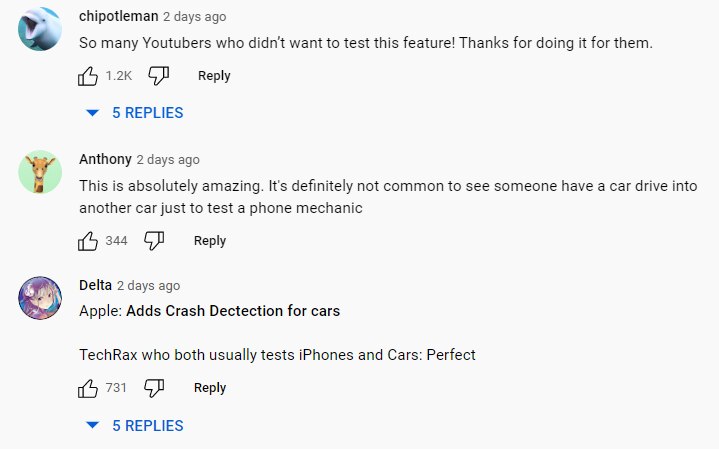Viewport: 719px width, 449px height.
Task: Open chipotleman's comment timestamp link
Action: point(194,17)
